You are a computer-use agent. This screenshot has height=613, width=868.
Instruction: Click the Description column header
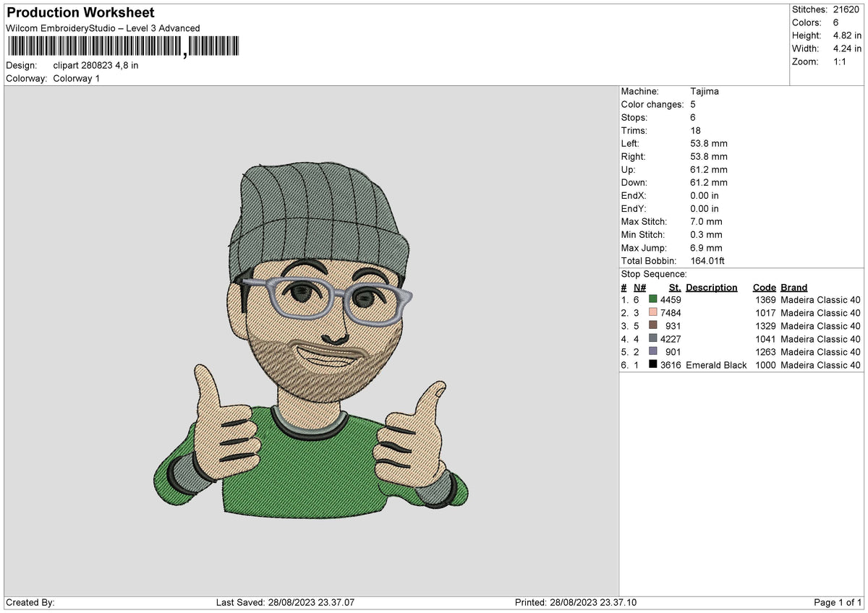pyautogui.click(x=712, y=288)
